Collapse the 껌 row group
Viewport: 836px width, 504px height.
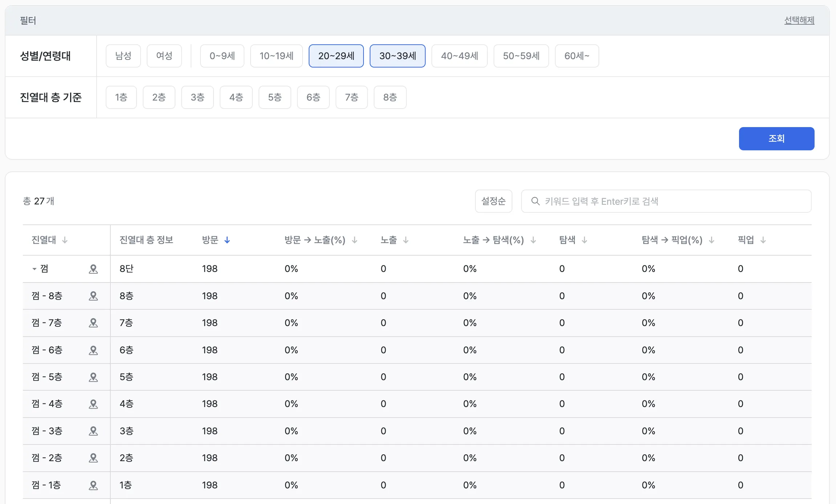(35, 269)
